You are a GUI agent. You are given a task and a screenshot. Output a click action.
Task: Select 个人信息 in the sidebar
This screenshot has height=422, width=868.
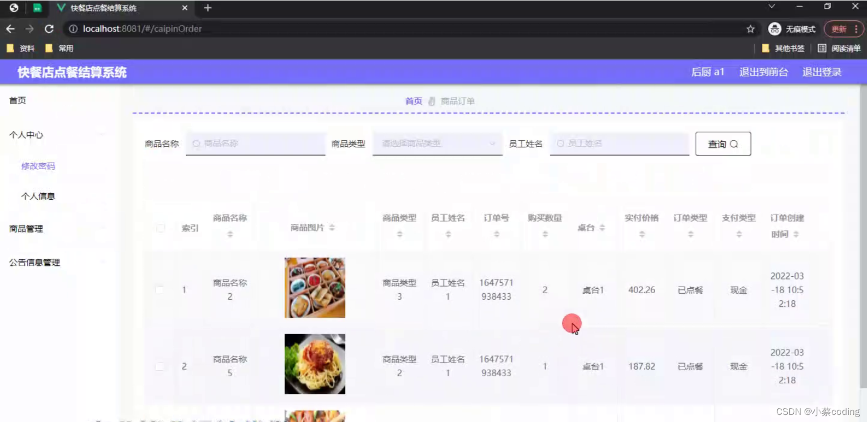pyautogui.click(x=38, y=196)
